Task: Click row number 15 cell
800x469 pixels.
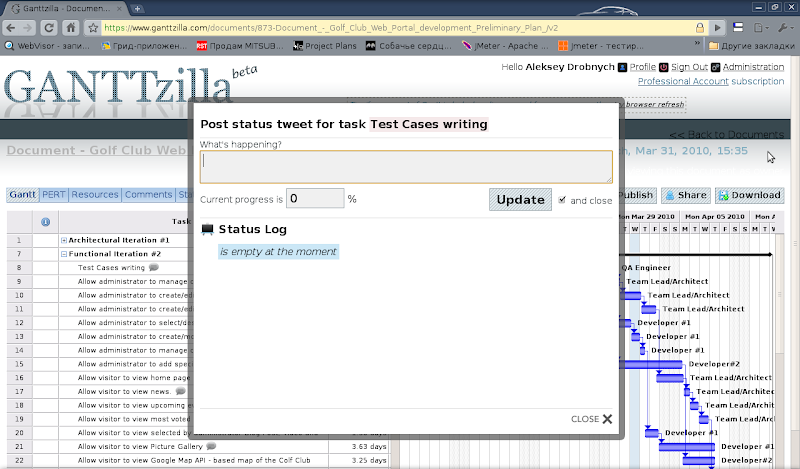Action: point(19,364)
